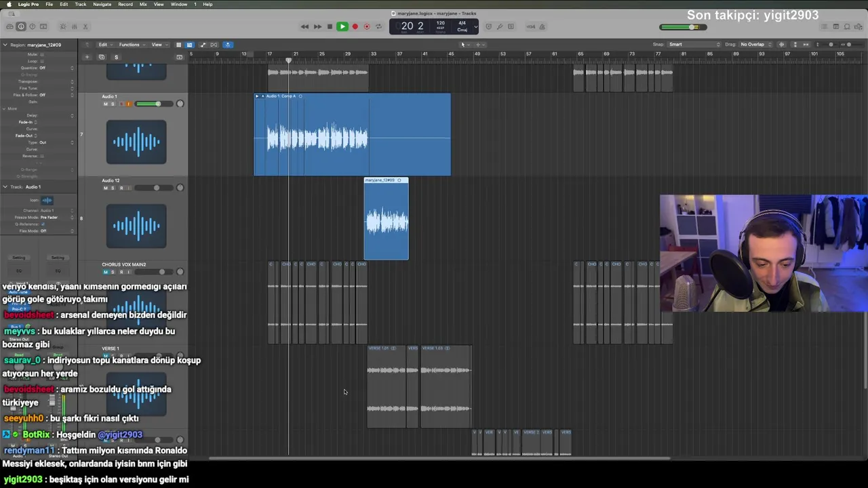The width and height of the screenshot is (868, 488).
Task: Show automation icon in tracks menu bar
Action: pyautogui.click(x=203, y=45)
